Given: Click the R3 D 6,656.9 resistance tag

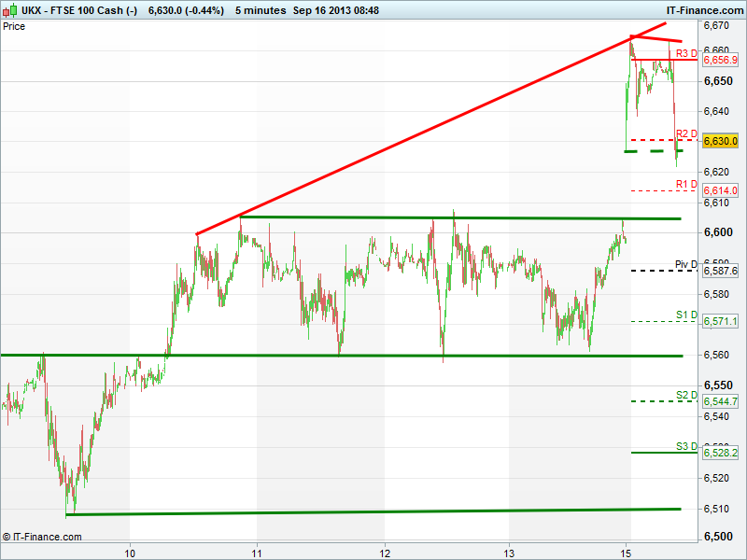Looking at the screenshot, I should (721, 60).
